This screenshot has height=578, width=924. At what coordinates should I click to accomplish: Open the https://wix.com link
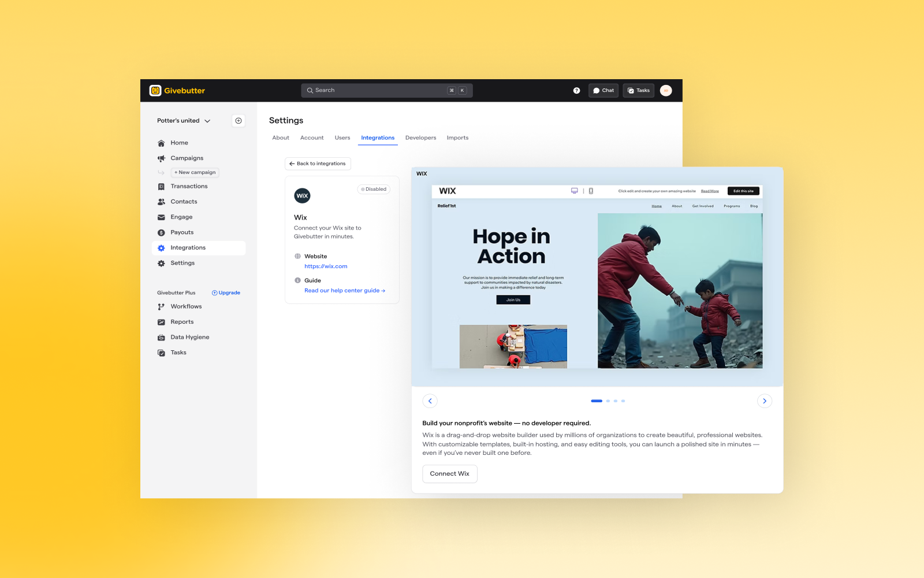tap(326, 266)
